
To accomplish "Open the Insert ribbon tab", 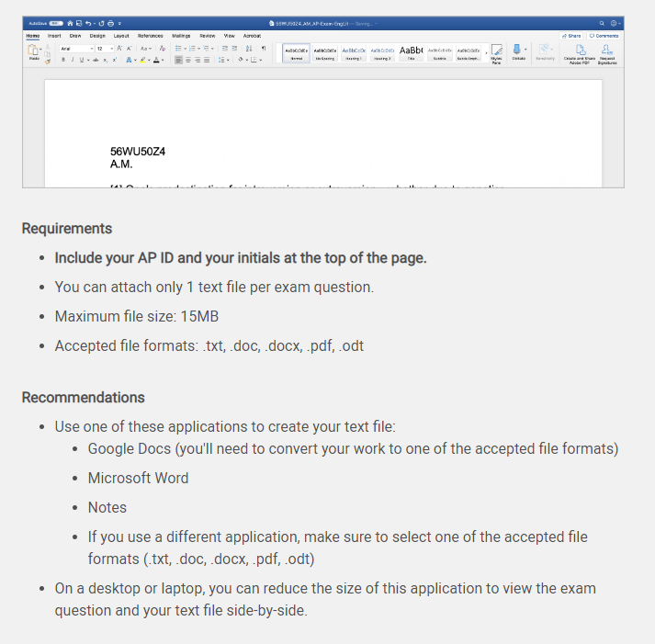I will click(54, 36).
